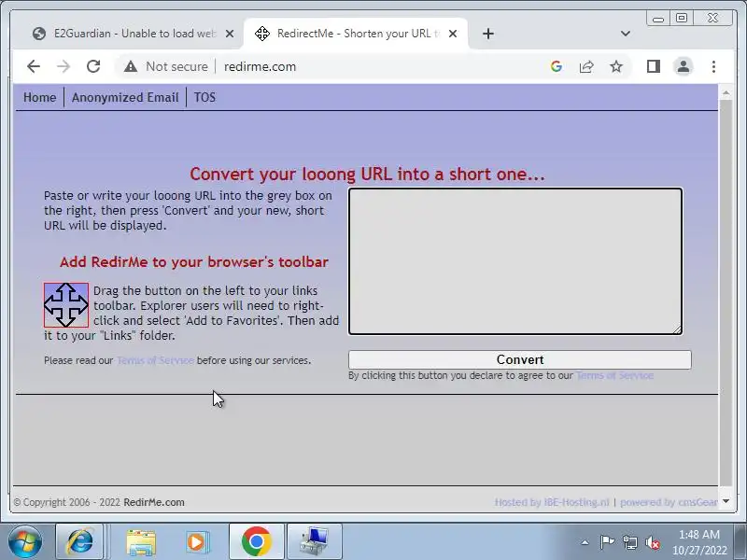Click the Chrome taskbar icon
Viewport: 747px width, 560px height.
(256, 541)
